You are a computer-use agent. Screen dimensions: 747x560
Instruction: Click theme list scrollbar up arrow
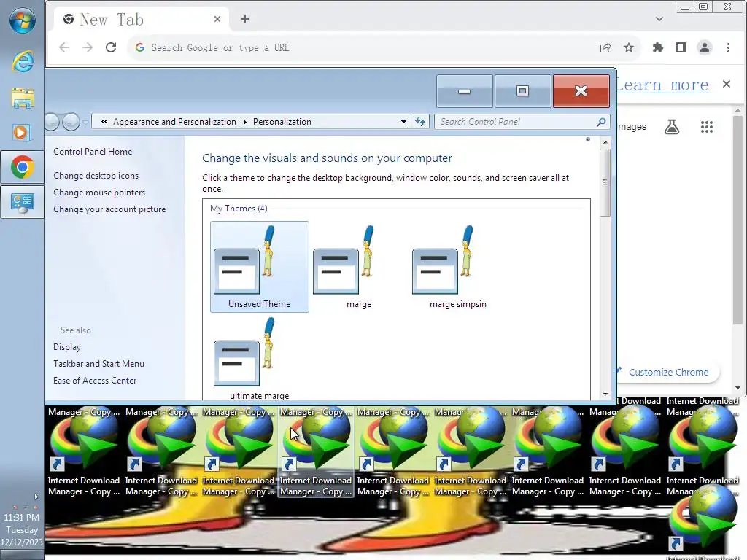click(605, 142)
